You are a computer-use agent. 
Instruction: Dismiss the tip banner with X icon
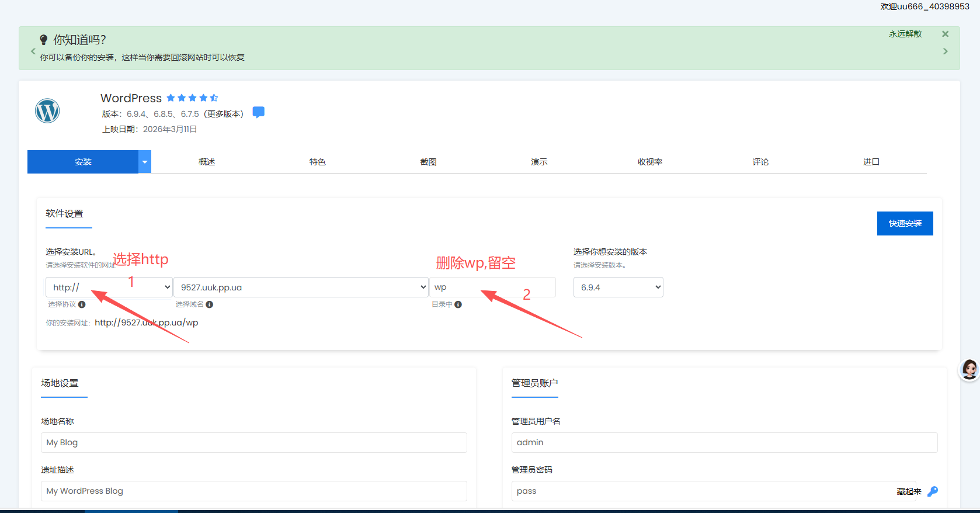tap(945, 34)
